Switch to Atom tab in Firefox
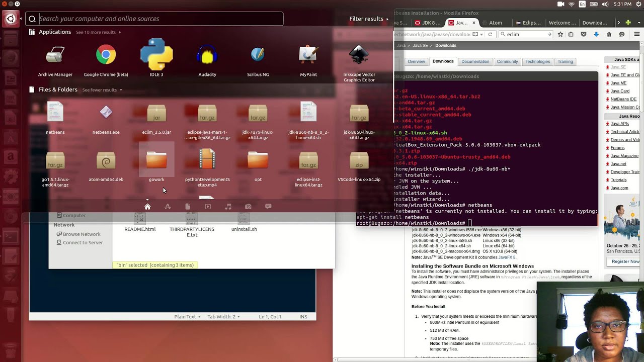 496,23
